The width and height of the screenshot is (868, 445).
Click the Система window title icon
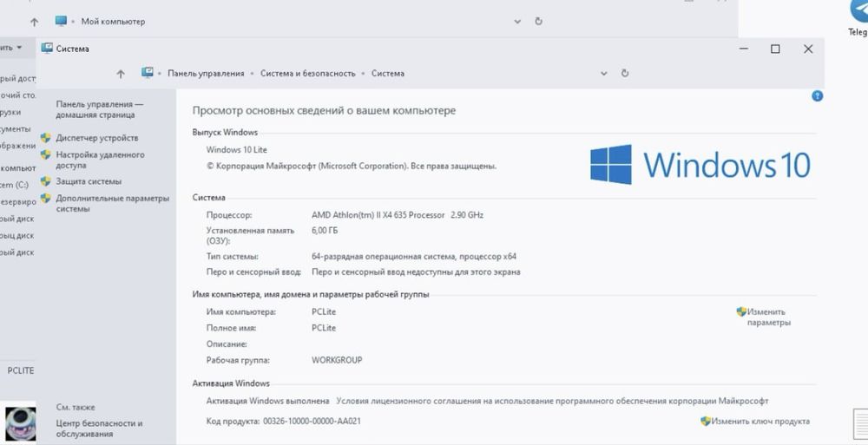click(47, 49)
